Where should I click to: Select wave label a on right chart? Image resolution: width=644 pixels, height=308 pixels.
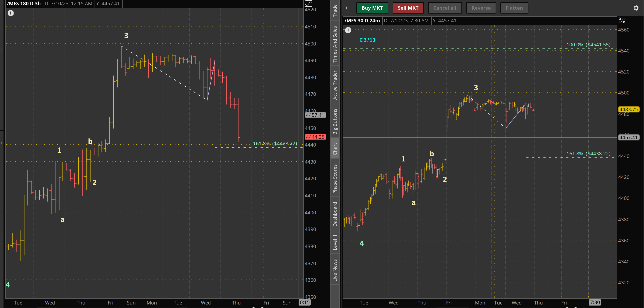click(x=413, y=203)
